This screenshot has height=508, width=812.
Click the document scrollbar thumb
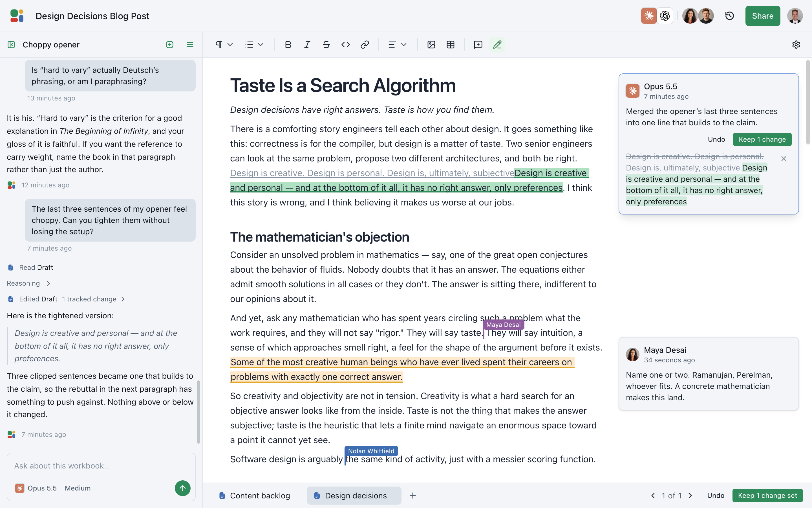(808, 102)
